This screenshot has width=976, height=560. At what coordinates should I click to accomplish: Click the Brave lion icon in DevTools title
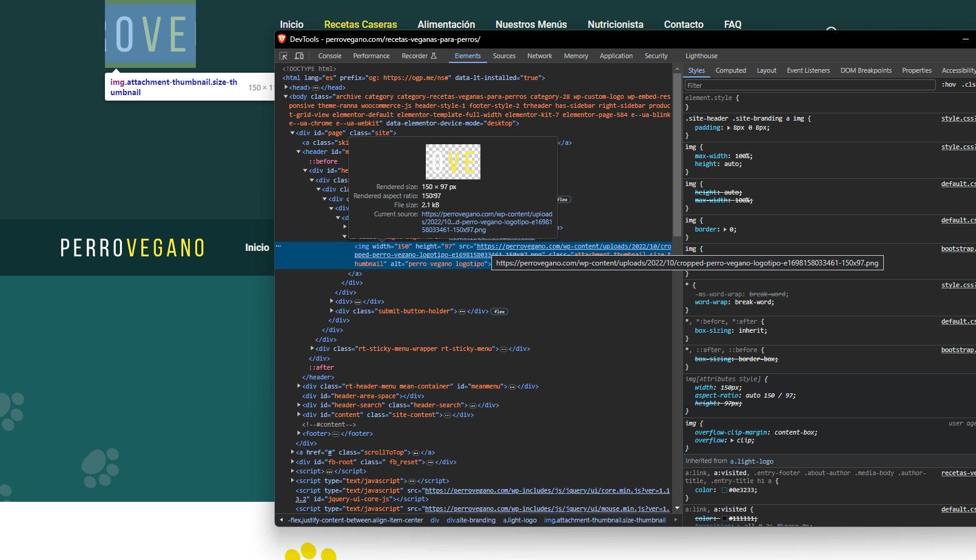point(281,39)
